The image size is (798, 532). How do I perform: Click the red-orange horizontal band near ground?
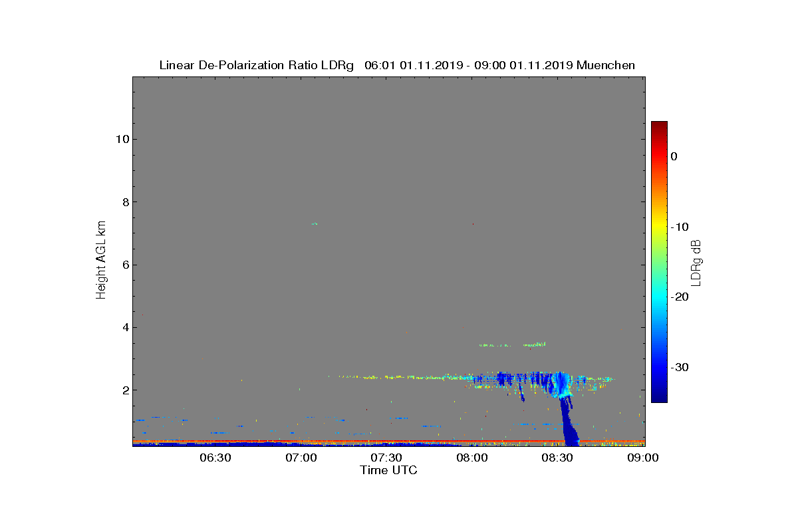pos(388,441)
